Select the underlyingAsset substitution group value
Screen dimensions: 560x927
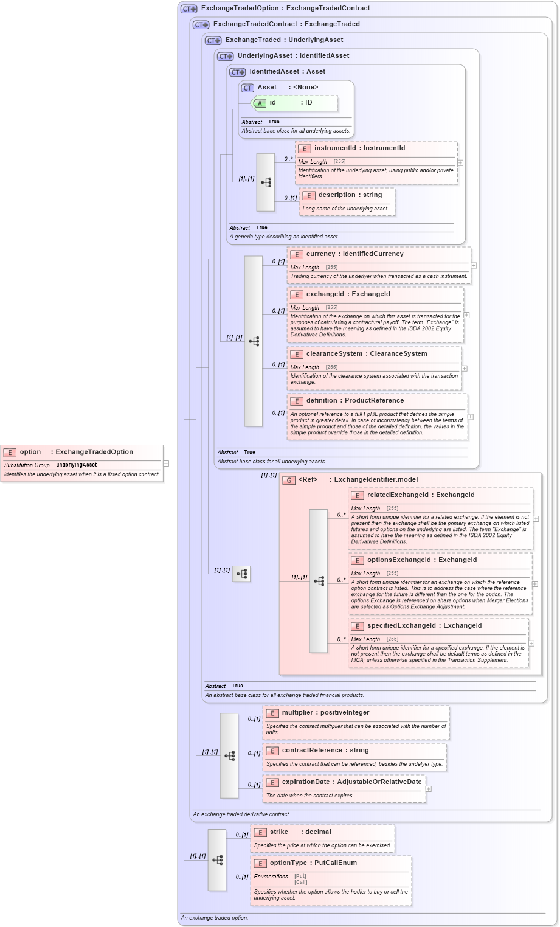pos(77,465)
